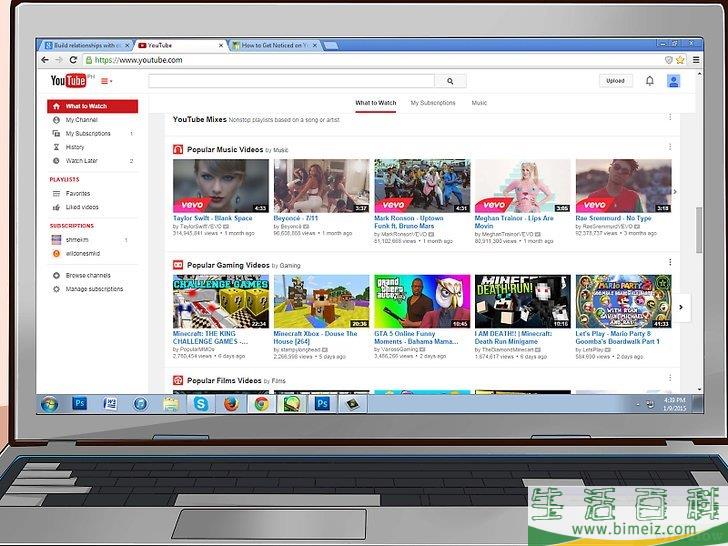Click the address bar URL

point(138,60)
